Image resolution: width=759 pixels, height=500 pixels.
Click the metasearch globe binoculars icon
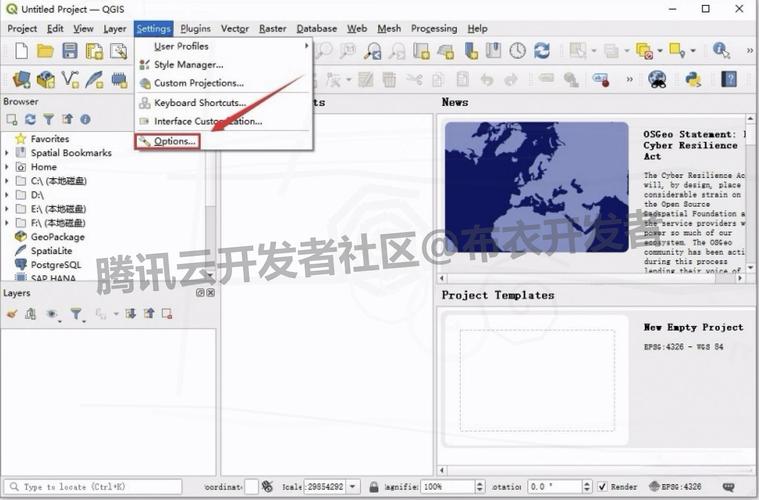[x=657, y=79]
